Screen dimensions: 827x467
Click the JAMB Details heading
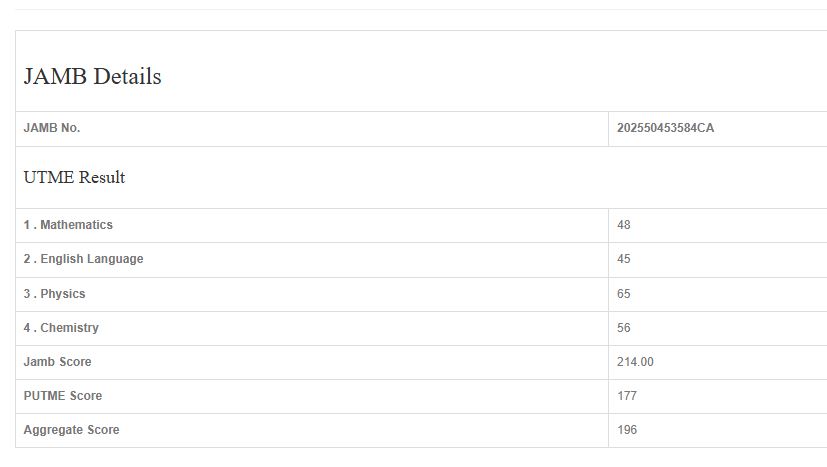(x=92, y=77)
